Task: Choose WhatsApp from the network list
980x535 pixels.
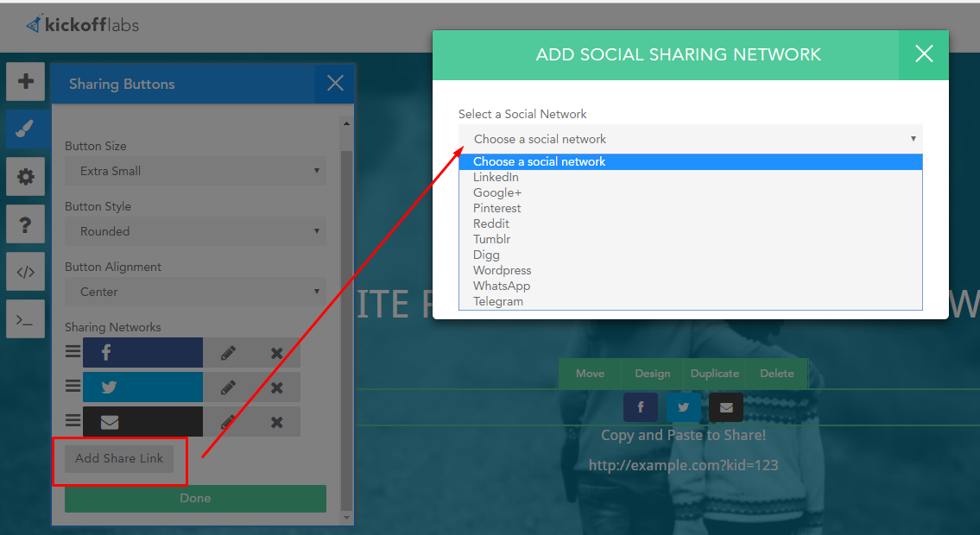Action: click(x=691, y=286)
